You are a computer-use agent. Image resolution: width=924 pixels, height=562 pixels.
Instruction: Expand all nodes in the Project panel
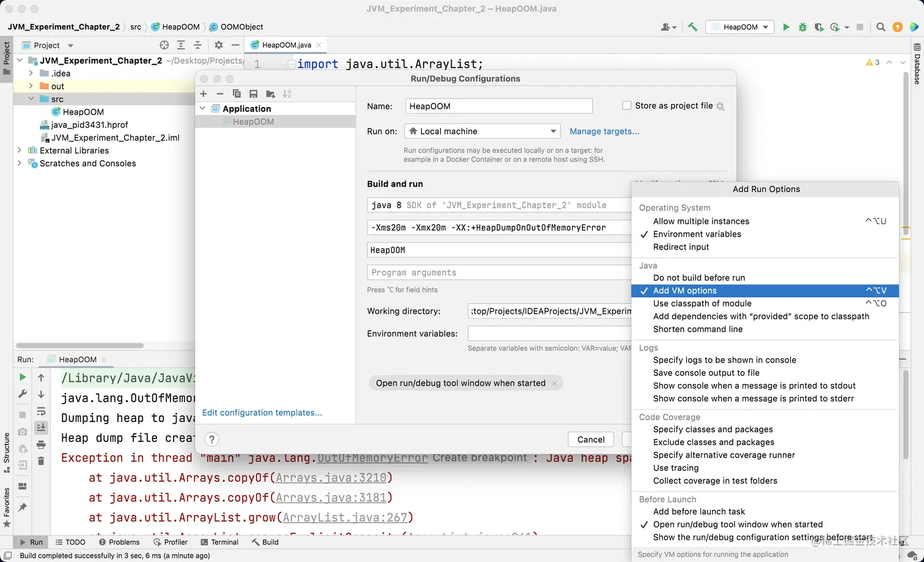181,45
